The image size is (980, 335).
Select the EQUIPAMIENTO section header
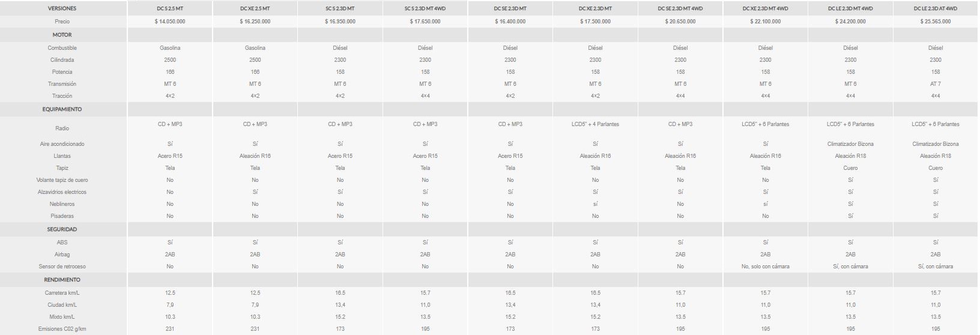62,109
